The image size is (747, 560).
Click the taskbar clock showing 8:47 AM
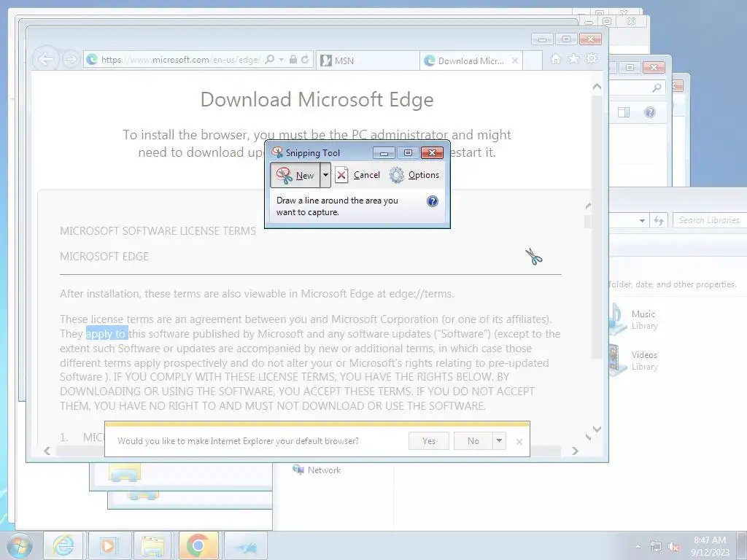point(710,546)
